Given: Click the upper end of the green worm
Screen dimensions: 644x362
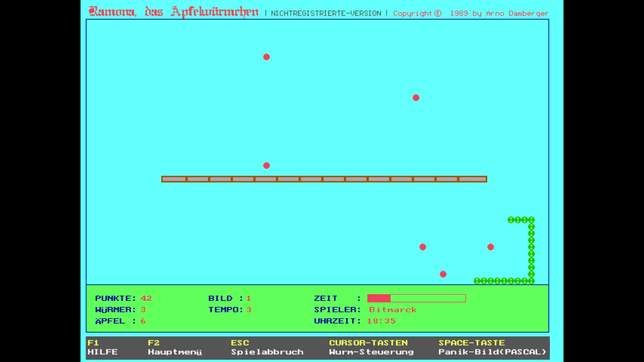Looking at the screenshot, I should (x=511, y=220).
